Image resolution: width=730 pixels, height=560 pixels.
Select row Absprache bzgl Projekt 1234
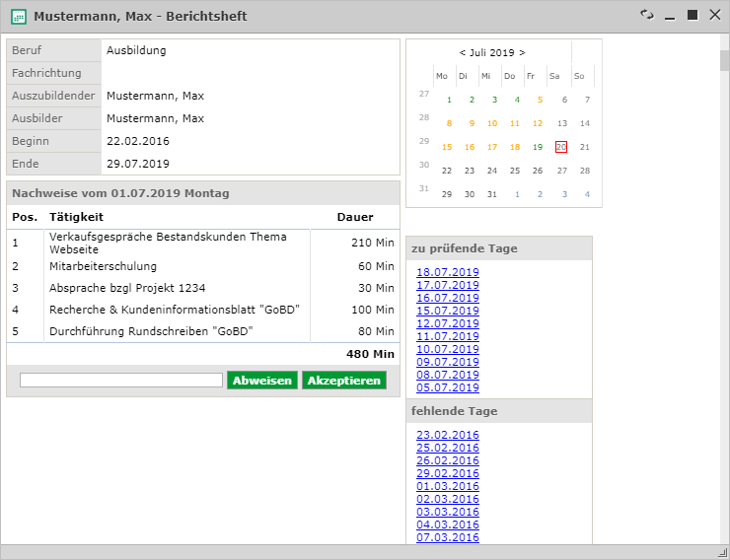(x=203, y=288)
